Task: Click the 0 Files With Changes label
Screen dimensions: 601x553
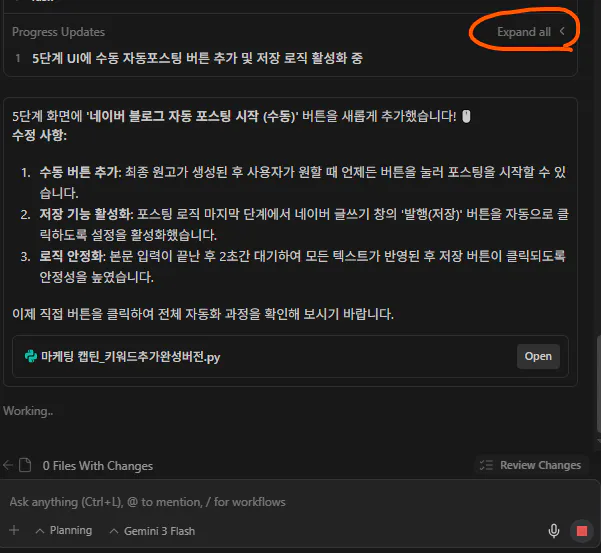Action: click(x=98, y=466)
